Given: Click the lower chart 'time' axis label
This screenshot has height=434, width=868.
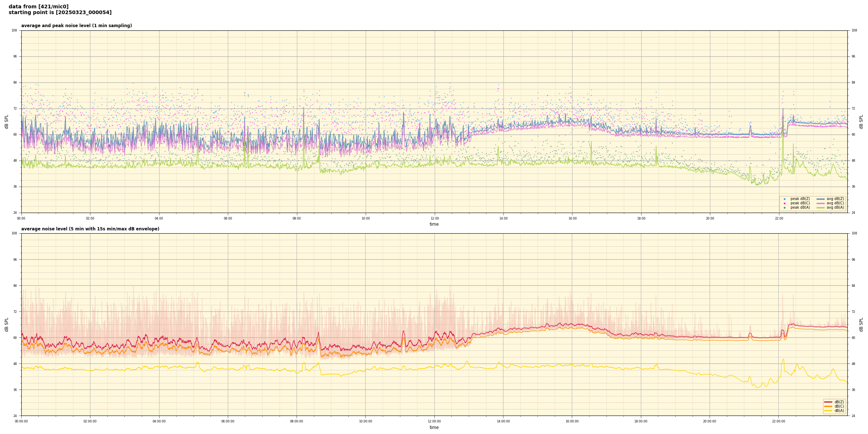Looking at the screenshot, I should point(434,427).
